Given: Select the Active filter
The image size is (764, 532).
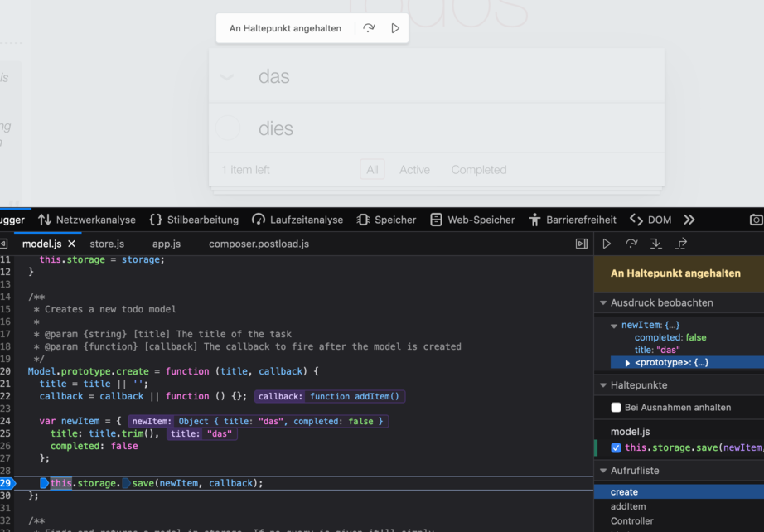Looking at the screenshot, I should (414, 170).
